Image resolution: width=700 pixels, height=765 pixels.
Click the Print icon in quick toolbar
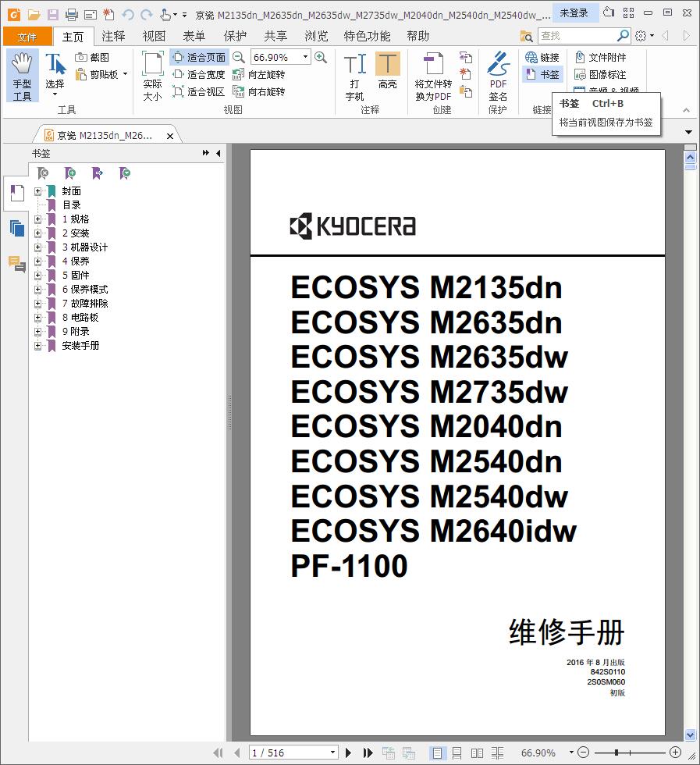pyautogui.click(x=72, y=15)
